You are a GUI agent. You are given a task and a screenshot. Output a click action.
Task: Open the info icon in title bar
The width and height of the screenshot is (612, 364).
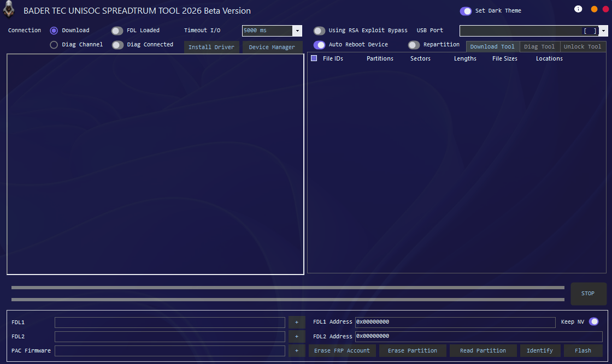tap(578, 9)
